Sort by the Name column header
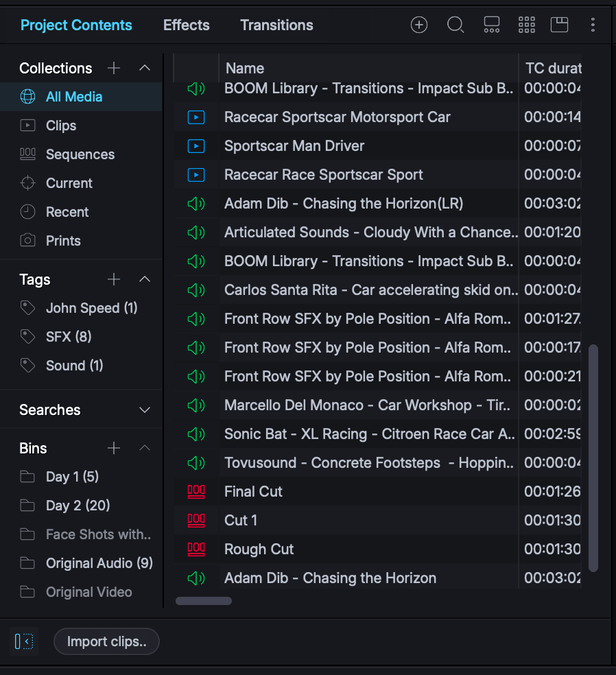The image size is (616, 675). click(368, 68)
